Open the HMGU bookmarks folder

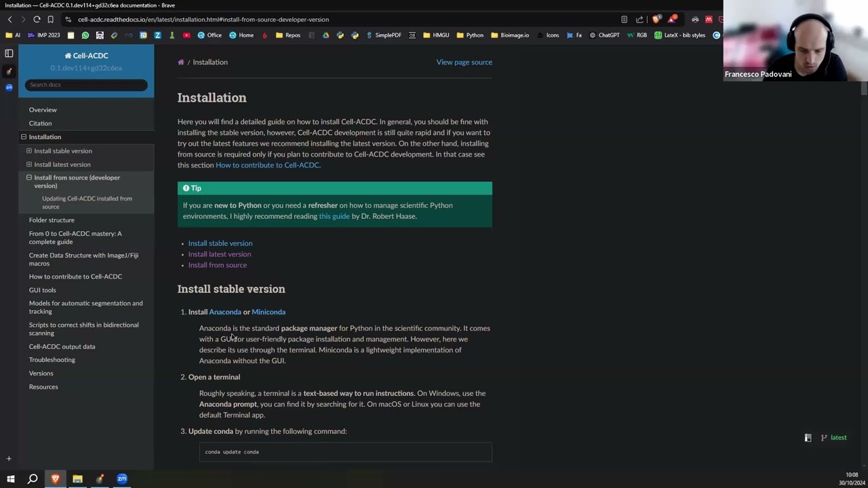(x=437, y=35)
